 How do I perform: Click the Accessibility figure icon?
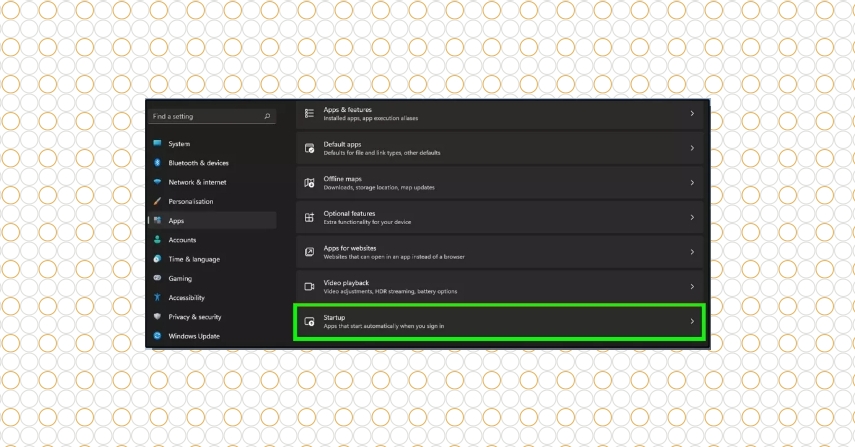pyautogui.click(x=157, y=297)
